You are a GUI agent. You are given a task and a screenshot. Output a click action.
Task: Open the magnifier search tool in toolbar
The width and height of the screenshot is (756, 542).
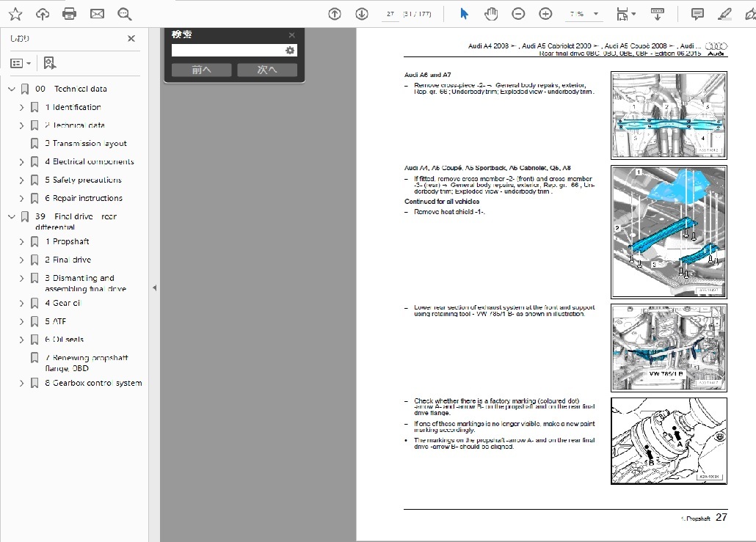tap(124, 14)
